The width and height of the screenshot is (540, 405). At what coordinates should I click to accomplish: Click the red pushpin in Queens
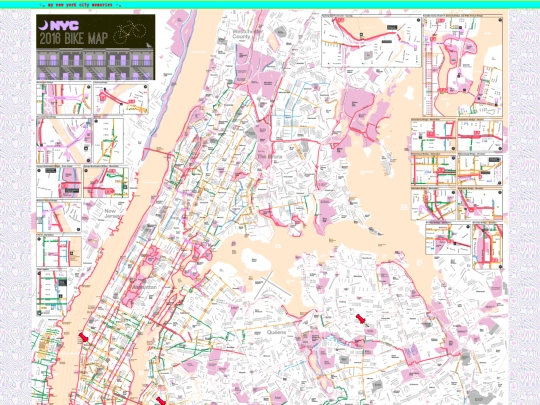coord(361,319)
